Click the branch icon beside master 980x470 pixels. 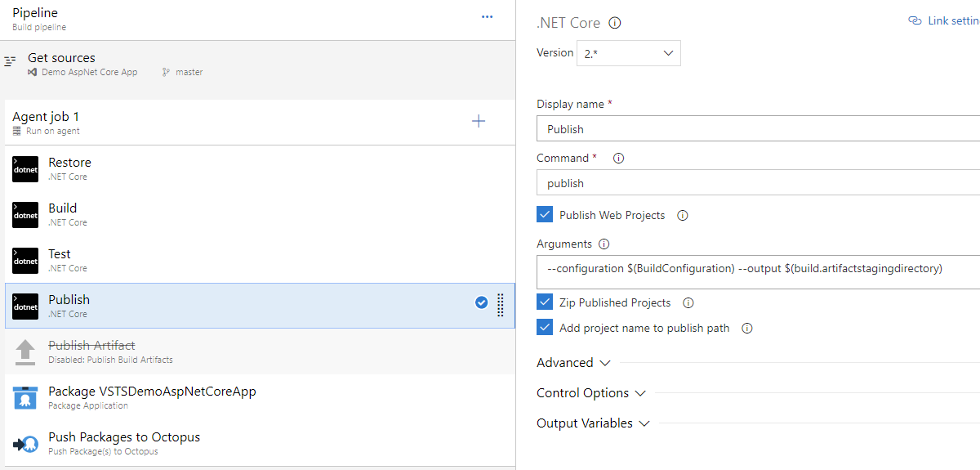(167, 72)
